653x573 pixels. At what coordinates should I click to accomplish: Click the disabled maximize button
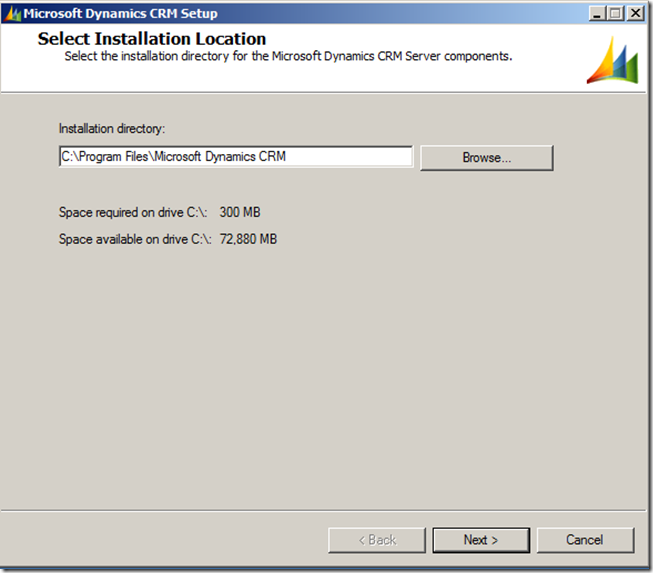point(616,14)
